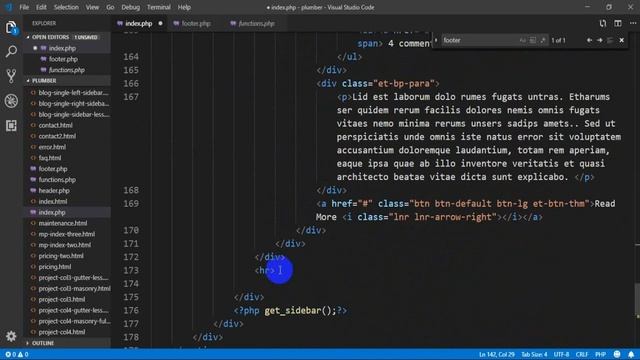Go to next find match arrow

[600, 40]
